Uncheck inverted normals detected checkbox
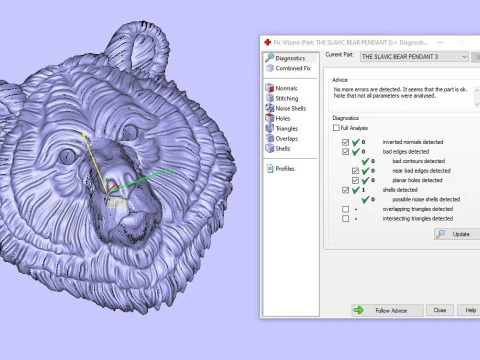Screen dimensions: 480x360 345,142
